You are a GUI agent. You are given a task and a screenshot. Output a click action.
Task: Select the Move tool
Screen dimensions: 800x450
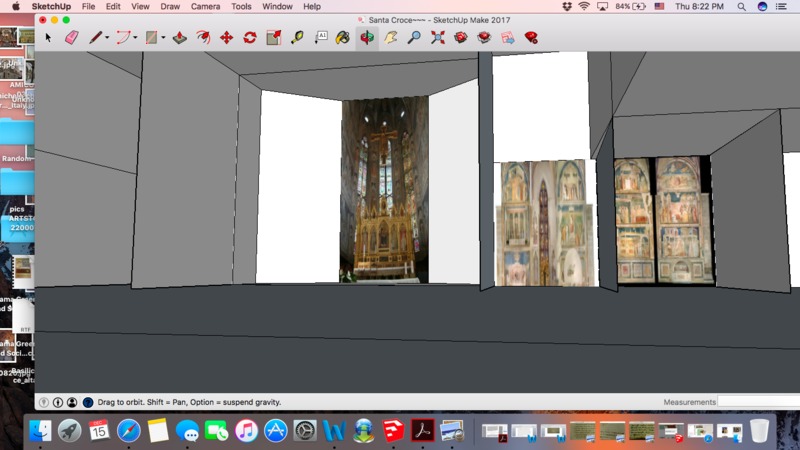(227, 37)
